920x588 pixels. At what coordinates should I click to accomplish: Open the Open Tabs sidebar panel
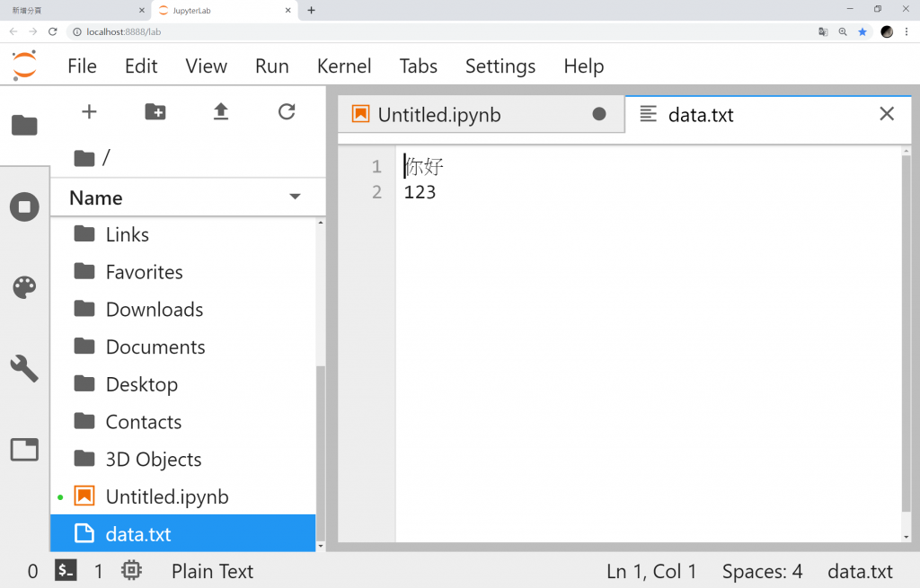24,449
